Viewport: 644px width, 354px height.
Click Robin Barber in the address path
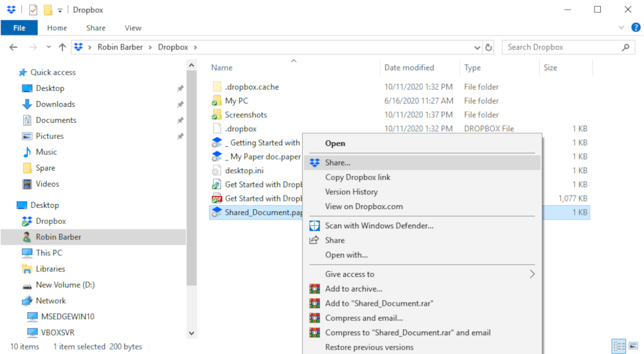pos(120,47)
